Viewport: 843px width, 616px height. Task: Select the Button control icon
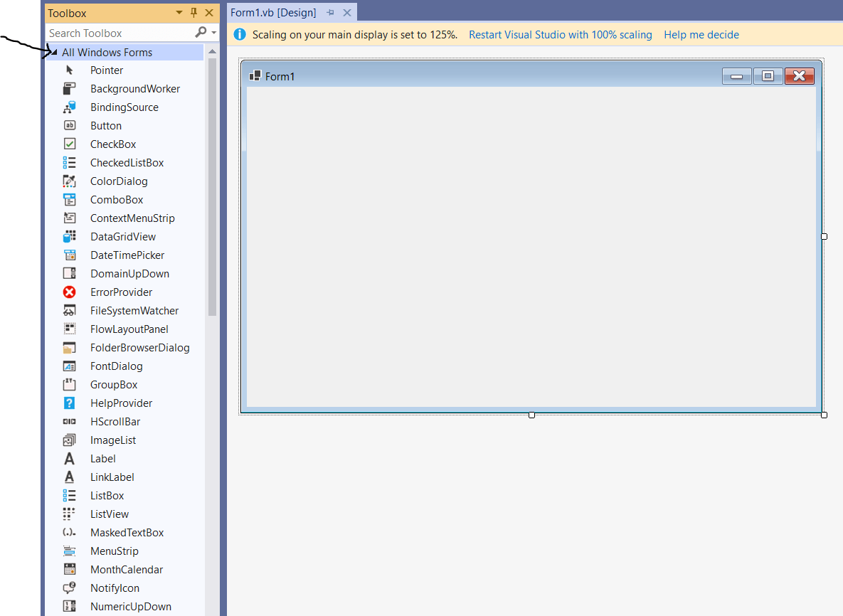(x=69, y=126)
